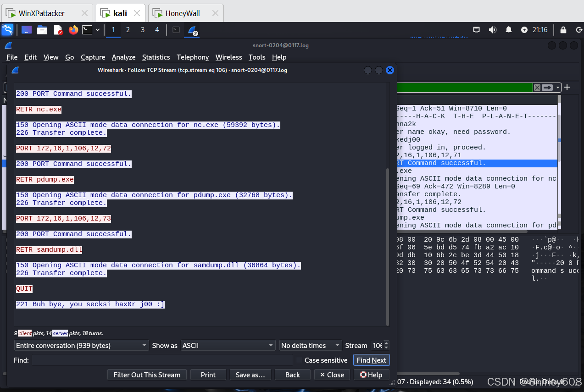Switch to workspace 1

[113, 30]
